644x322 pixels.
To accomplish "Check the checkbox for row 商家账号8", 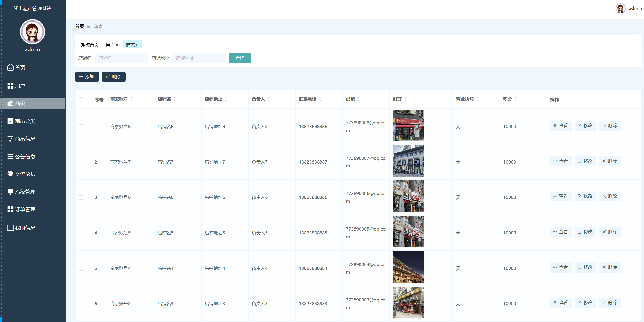I will coord(81,126).
